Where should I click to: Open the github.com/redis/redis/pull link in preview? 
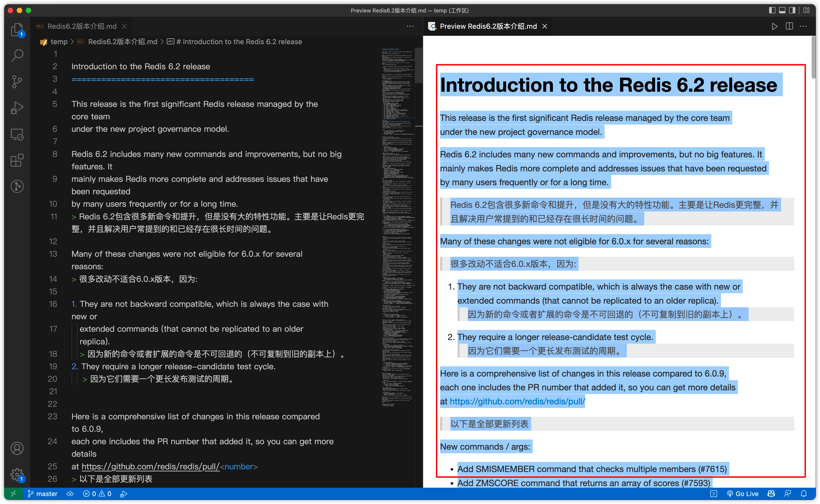pos(517,401)
